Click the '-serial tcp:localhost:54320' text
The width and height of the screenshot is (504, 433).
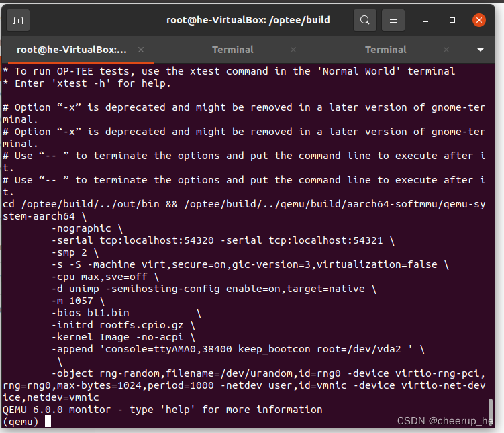pyautogui.click(x=133, y=240)
